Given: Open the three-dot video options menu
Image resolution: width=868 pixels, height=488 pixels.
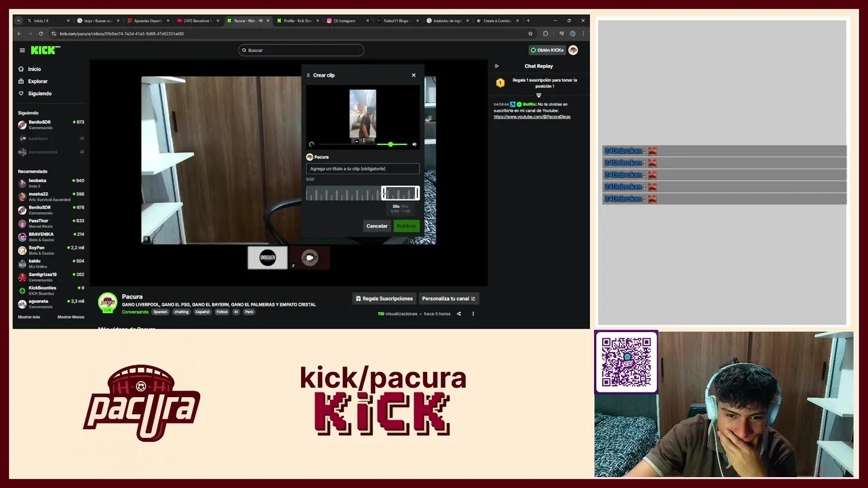Looking at the screenshot, I should click(x=473, y=314).
